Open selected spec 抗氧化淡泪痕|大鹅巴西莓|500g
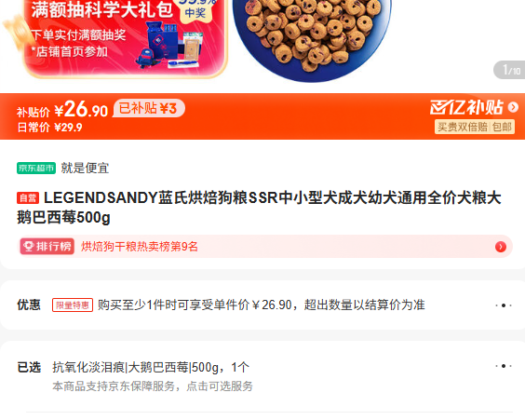The width and height of the screenshot is (525, 420). coord(151,368)
